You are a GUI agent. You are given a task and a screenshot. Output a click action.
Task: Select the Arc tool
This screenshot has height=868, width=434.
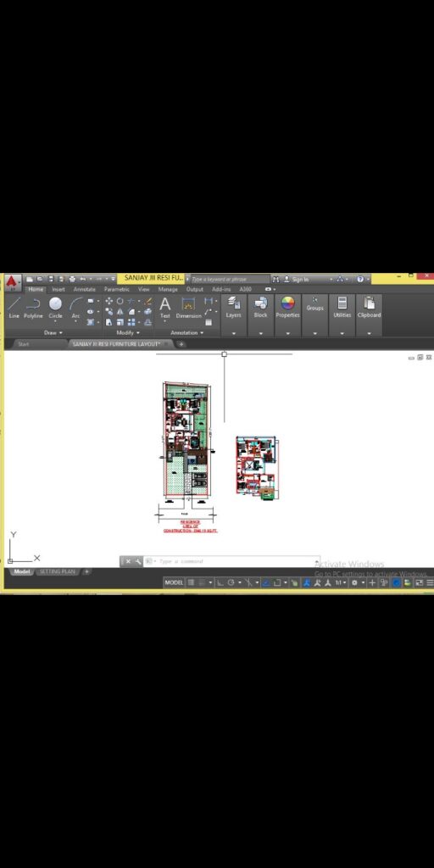click(x=75, y=307)
